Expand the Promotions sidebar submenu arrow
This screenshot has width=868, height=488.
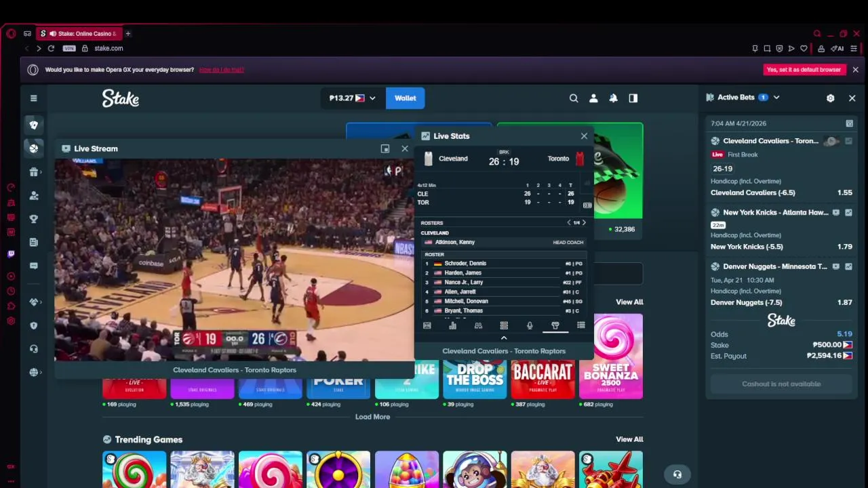pos(41,172)
